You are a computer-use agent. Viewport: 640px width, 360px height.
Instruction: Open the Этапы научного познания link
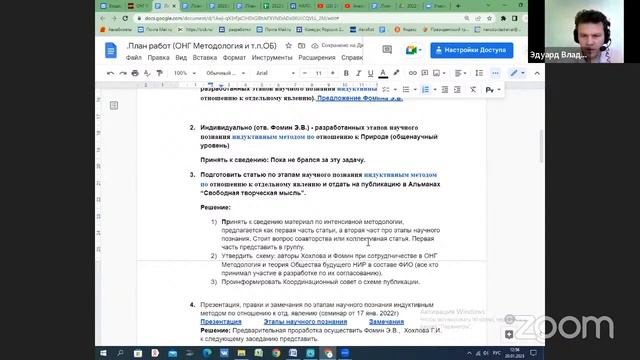(x=305, y=322)
